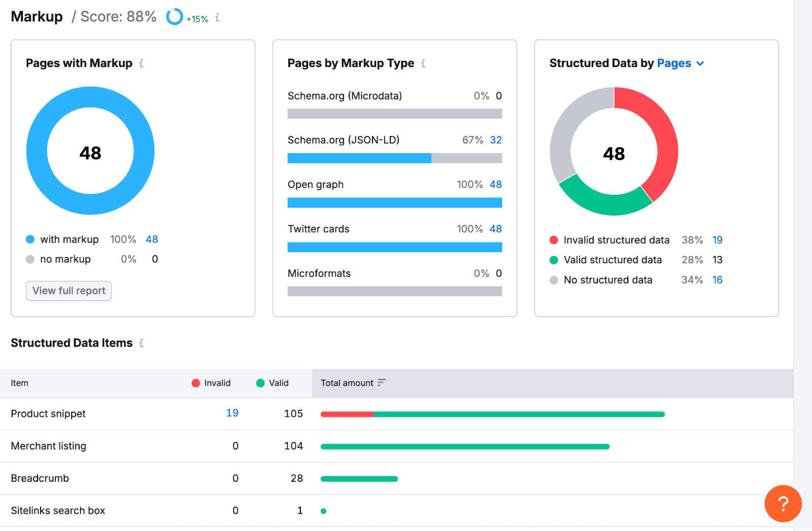This screenshot has height=531, width=812.
Task: Click the red Invalid legend dot in table header
Action: pyautogui.click(x=195, y=383)
